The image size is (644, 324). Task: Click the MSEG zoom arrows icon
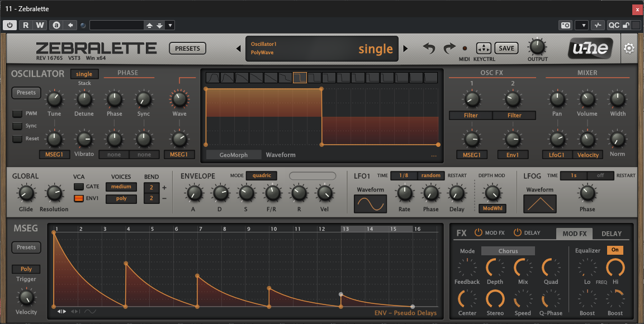click(61, 312)
